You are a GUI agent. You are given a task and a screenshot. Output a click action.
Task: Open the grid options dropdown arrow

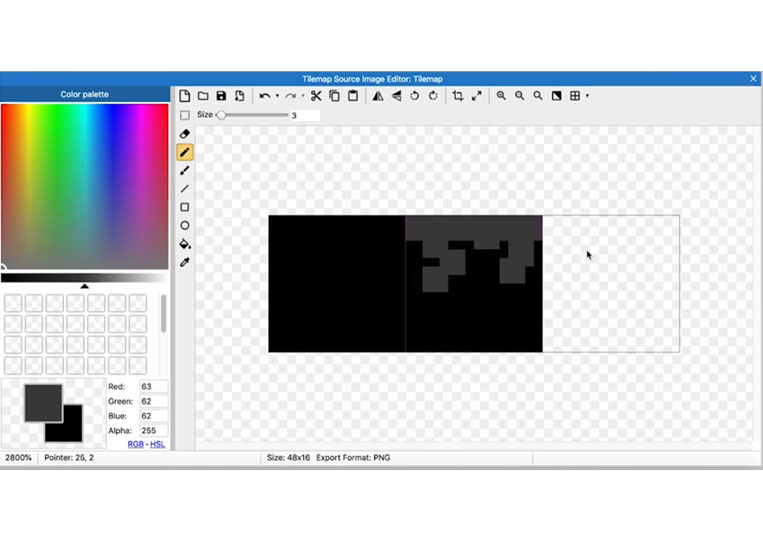[x=587, y=96]
